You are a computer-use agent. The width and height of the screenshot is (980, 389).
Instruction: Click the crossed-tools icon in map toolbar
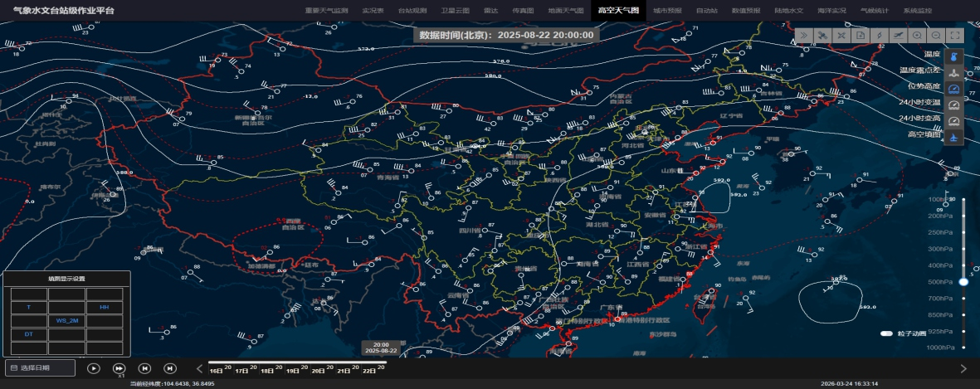pos(842,36)
